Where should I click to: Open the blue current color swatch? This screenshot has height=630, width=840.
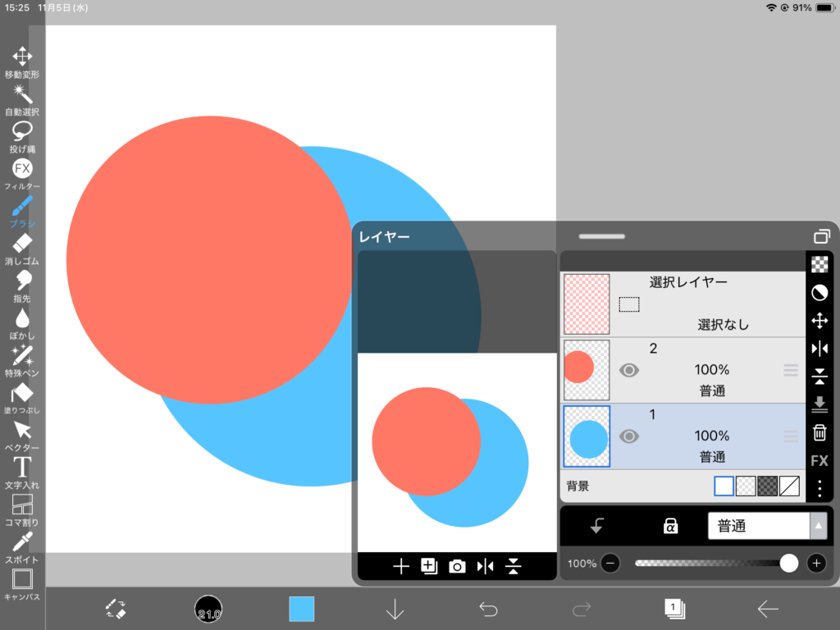[x=302, y=609]
